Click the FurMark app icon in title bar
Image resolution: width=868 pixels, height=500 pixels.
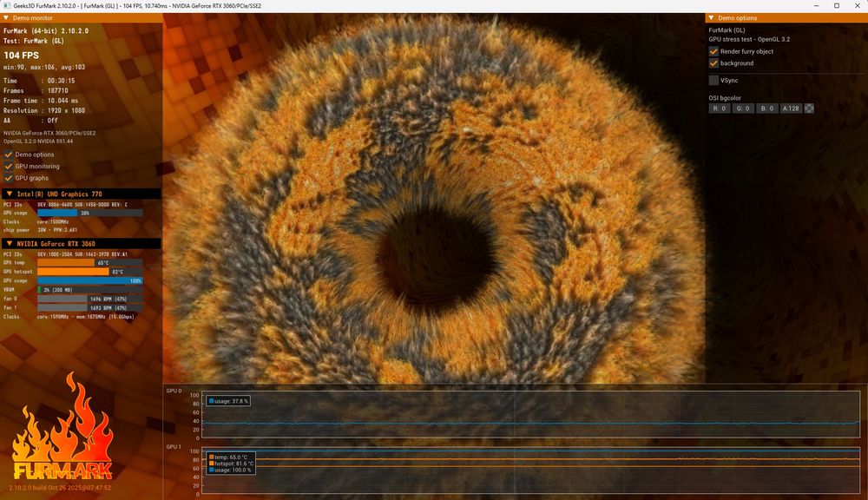point(7,5)
